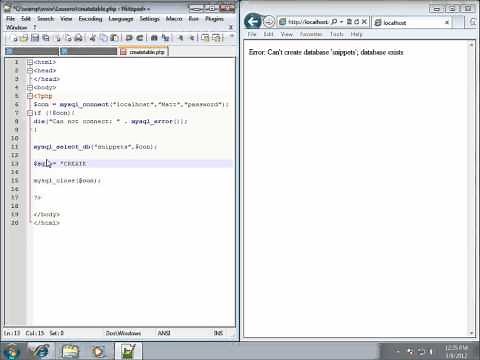
Task: Click the mysql_close($con) code line
Action: click(x=67, y=181)
